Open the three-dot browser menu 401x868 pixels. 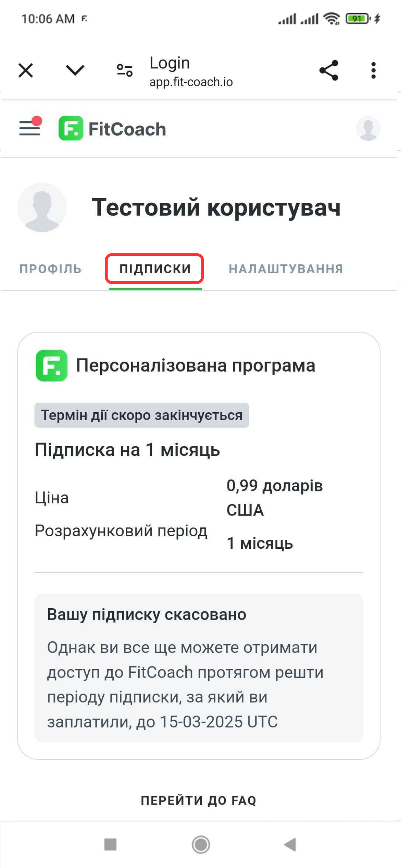(x=373, y=70)
